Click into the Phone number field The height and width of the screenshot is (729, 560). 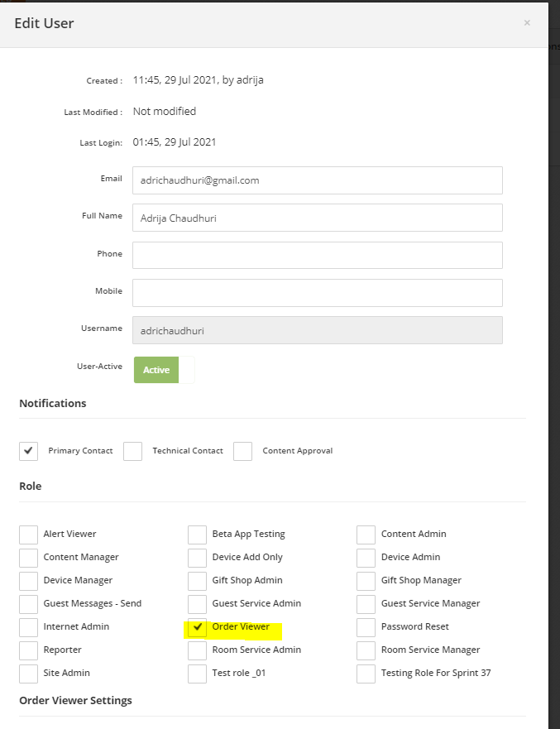click(x=318, y=255)
